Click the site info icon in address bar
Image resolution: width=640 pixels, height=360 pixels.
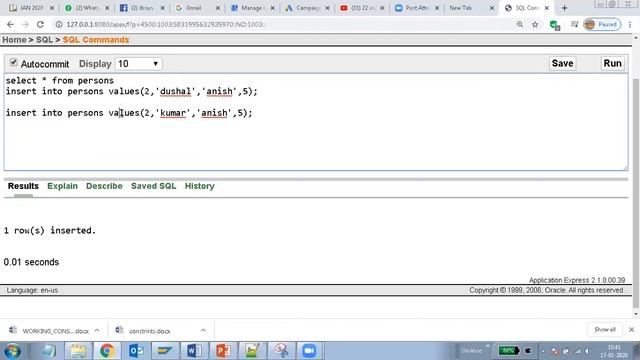[59, 24]
